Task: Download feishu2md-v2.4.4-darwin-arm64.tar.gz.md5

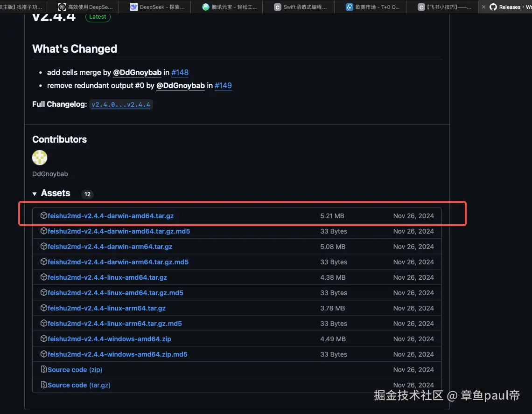Action: pyautogui.click(x=118, y=262)
